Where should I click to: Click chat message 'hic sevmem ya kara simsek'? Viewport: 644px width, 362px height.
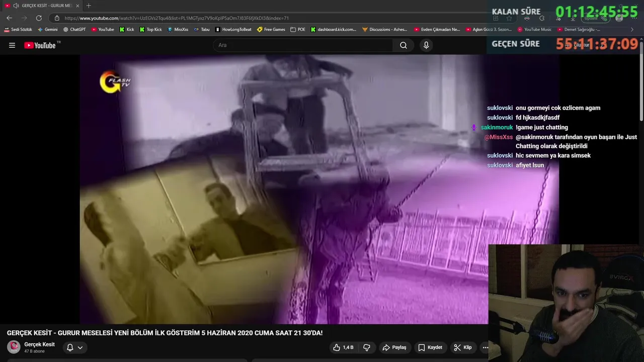pyautogui.click(x=553, y=156)
